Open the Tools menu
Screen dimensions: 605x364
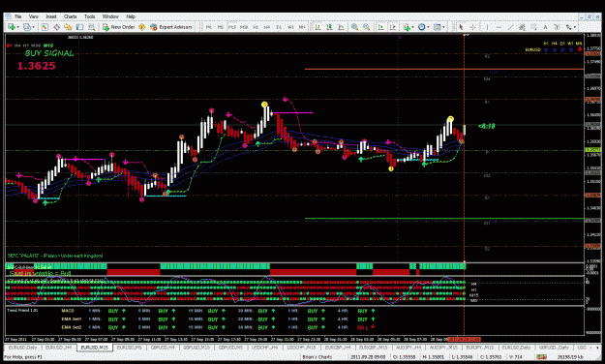coord(89,16)
